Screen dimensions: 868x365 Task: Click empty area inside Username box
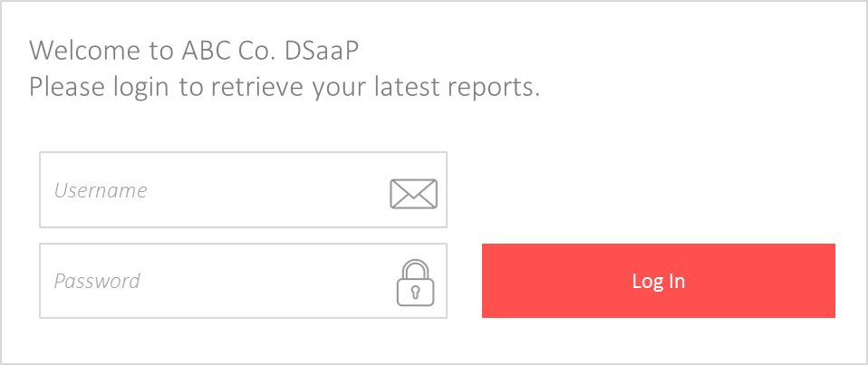point(272,190)
